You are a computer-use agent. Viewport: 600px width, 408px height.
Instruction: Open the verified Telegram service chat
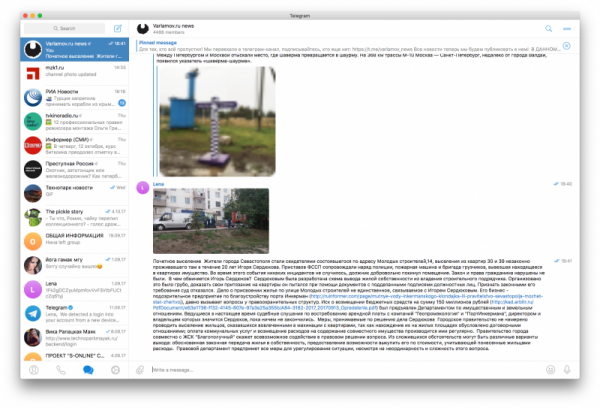[x=75, y=313]
